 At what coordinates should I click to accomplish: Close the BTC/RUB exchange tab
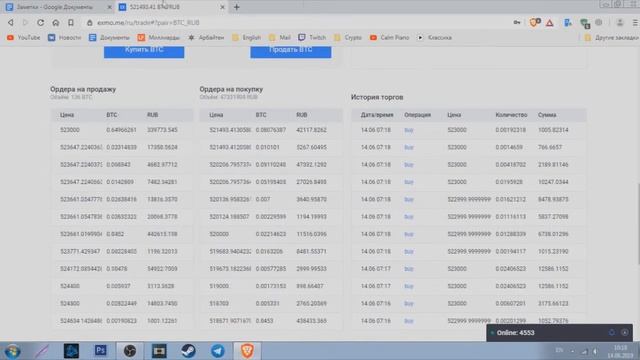pyautogui.click(x=222, y=7)
